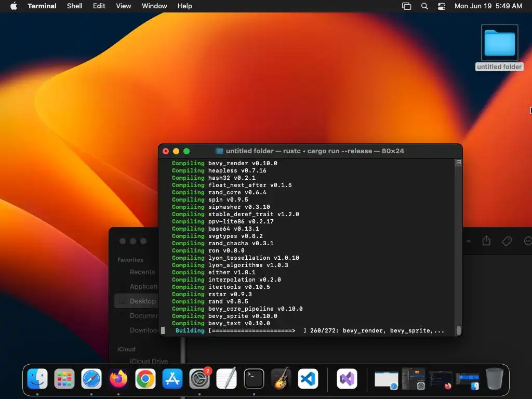
Task: Click the Stage Manager icon in the menu bar
Action: [406, 6]
